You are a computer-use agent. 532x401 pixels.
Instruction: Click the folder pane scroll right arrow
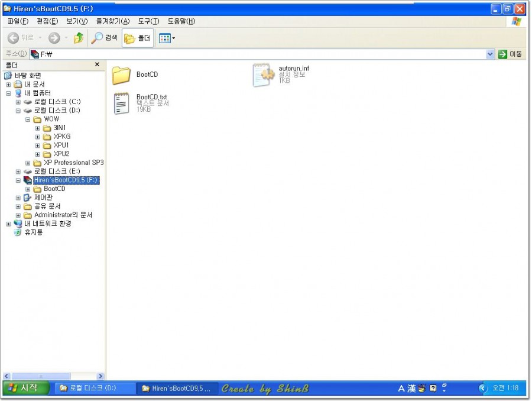point(100,376)
